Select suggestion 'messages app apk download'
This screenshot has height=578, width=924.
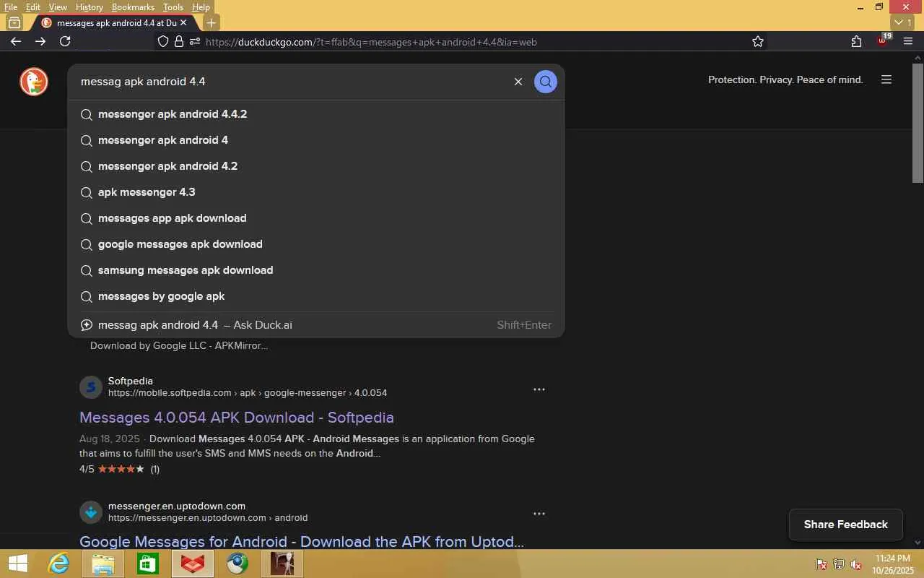coord(316,218)
